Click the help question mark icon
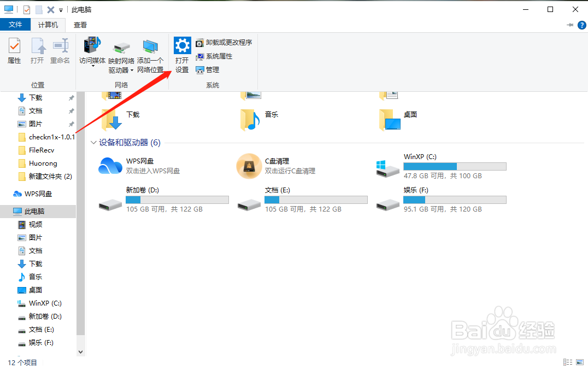Screen dimensions: 588x369 click(x=581, y=25)
